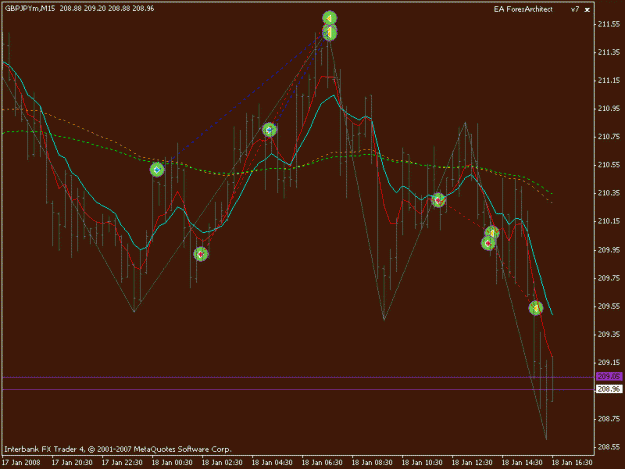This screenshot has height=469, width=625.
Task: Click the 18 Jan 14:30 time label
Action: click(x=522, y=462)
